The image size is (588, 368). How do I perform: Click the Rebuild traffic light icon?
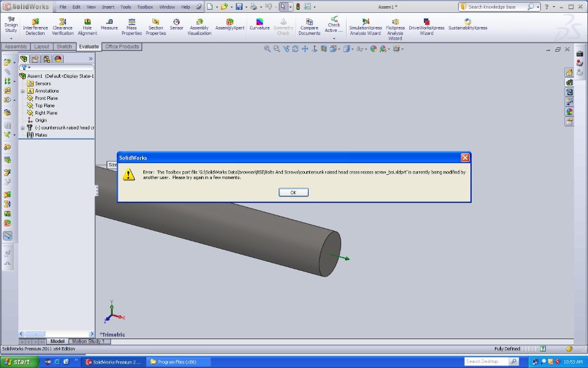[298, 7]
